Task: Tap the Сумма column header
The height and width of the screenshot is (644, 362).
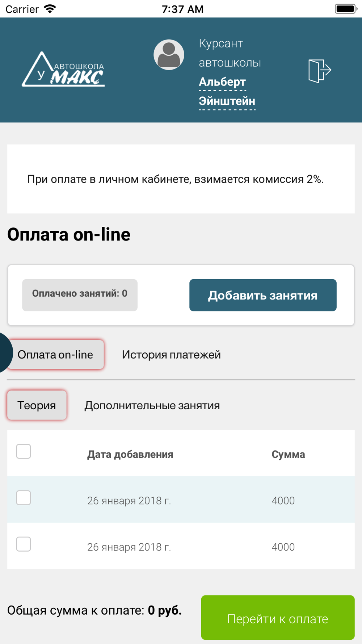Action: (x=288, y=455)
